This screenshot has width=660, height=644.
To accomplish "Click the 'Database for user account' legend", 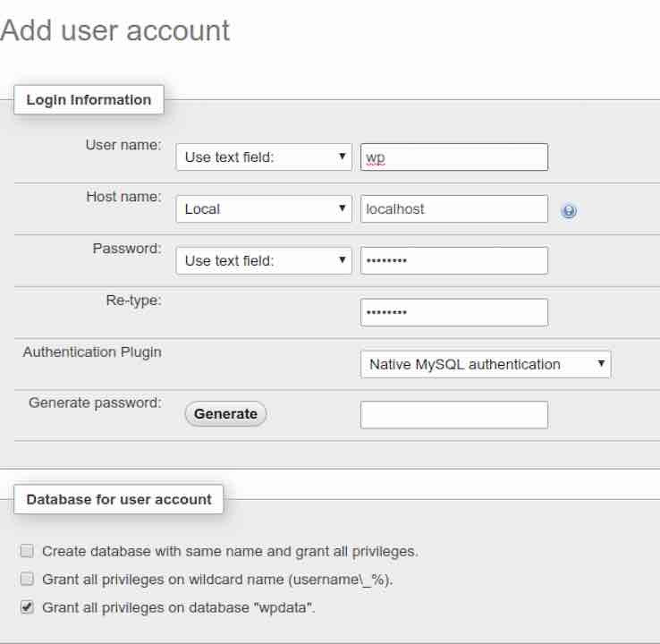I will pyautogui.click(x=119, y=499).
